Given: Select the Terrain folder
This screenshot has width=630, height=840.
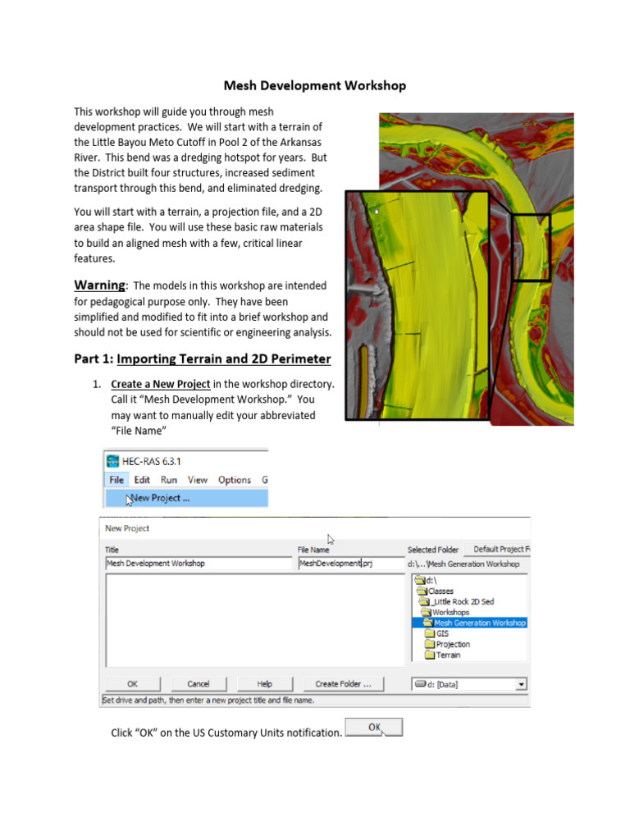Looking at the screenshot, I should (x=442, y=655).
